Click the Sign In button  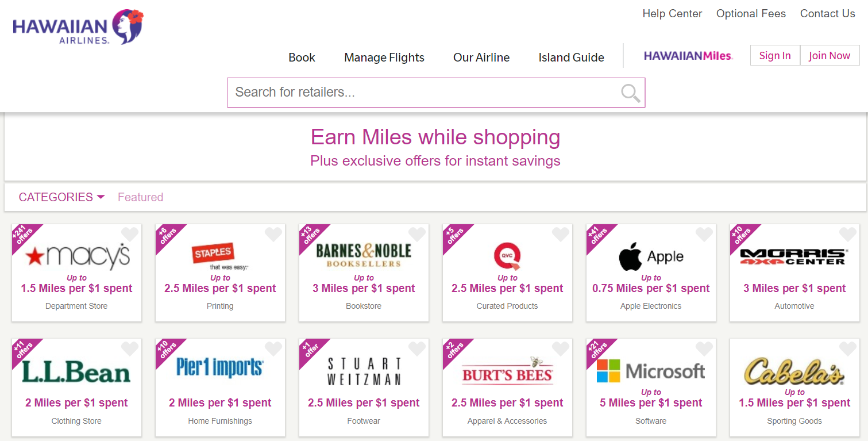click(775, 56)
